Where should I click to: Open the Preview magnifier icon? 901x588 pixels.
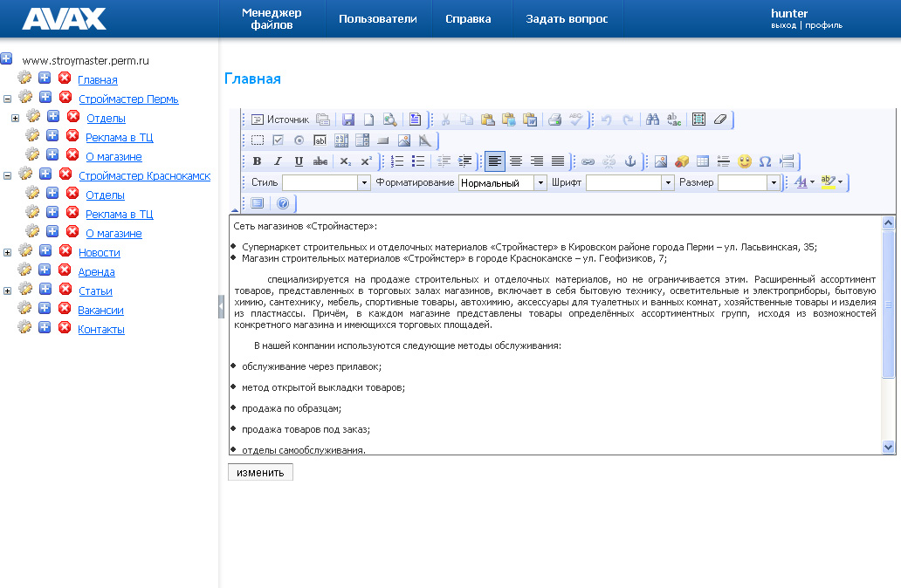coord(389,120)
